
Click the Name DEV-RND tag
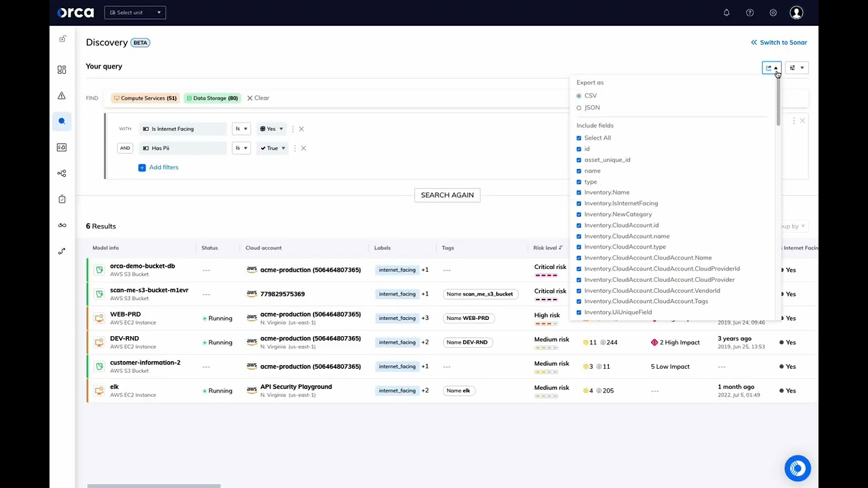click(467, 342)
